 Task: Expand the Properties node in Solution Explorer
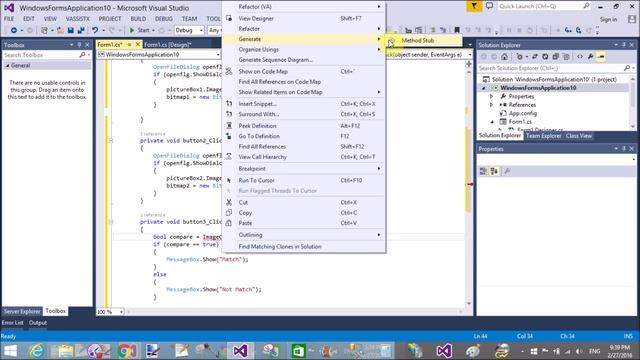pyautogui.click(x=491, y=96)
